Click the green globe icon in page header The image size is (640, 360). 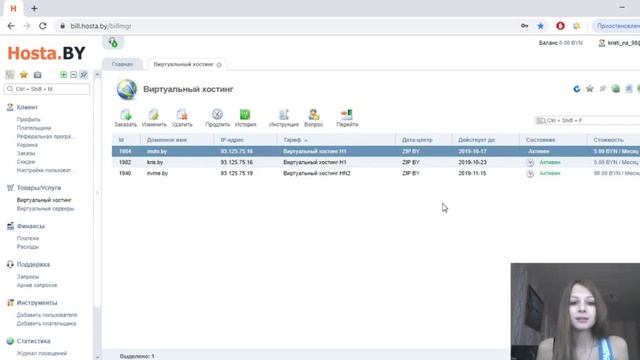tap(616, 89)
